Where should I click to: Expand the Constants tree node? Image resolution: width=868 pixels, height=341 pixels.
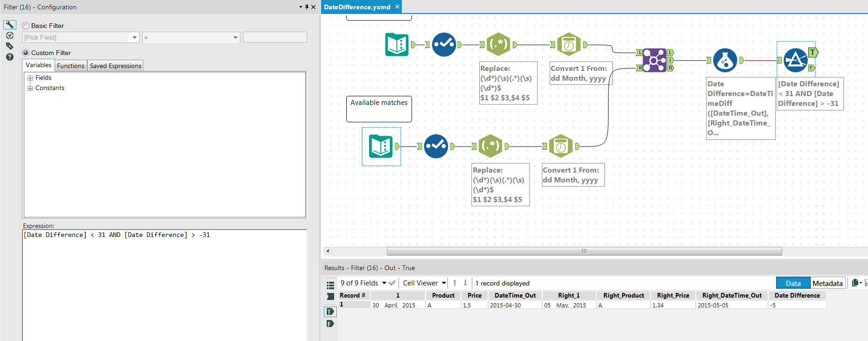(30, 88)
